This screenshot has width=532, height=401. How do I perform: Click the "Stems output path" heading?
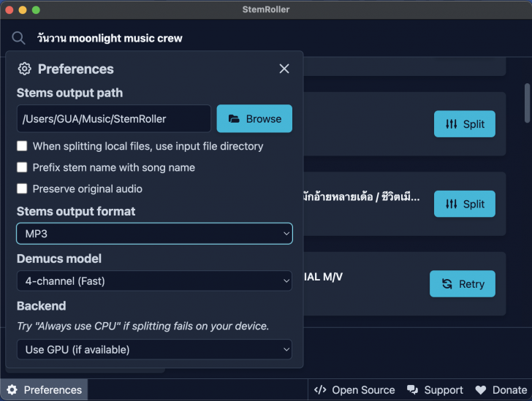tap(69, 93)
